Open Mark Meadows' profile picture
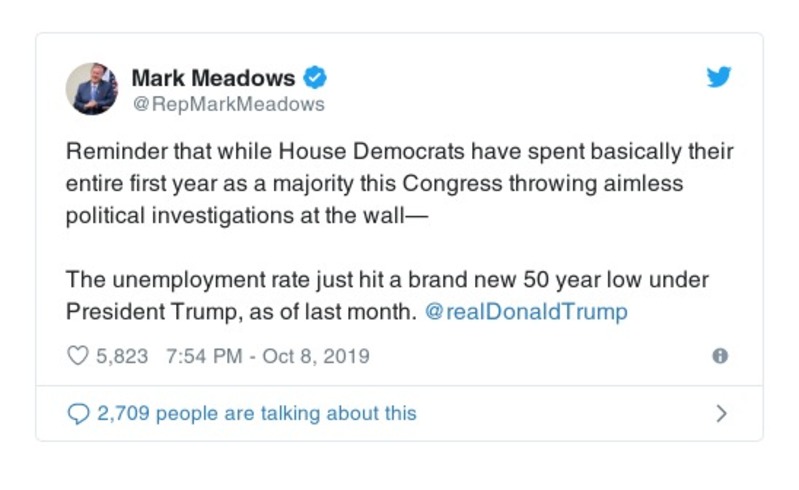Viewport: 799px width, 490px height. (x=93, y=88)
